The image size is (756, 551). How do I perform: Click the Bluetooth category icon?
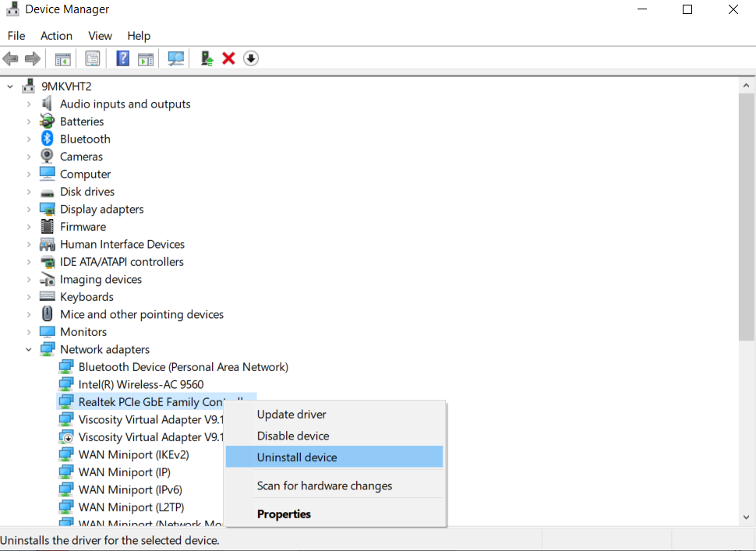[48, 139]
